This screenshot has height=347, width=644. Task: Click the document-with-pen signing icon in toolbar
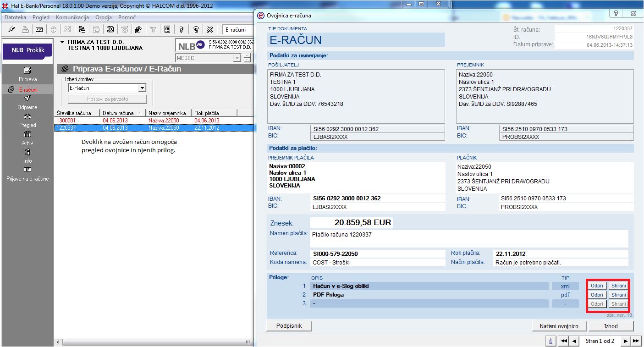click(138, 29)
